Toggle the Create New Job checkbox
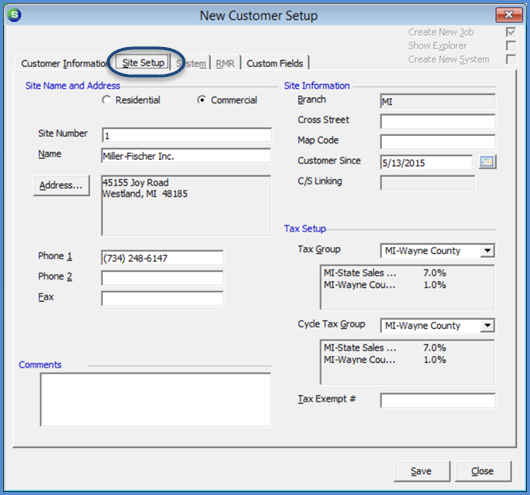530x495 pixels. 510,32
